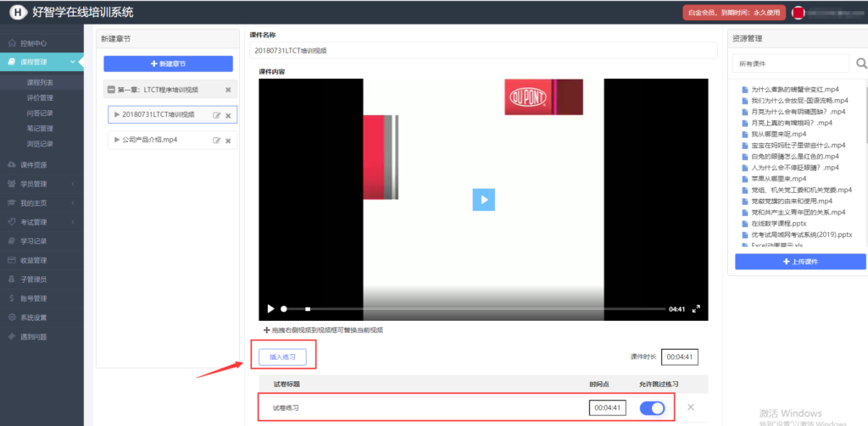Click file 月亮上真的有嫦娥吗？.mp4
The image size is (868, 426).
(792, 123)
